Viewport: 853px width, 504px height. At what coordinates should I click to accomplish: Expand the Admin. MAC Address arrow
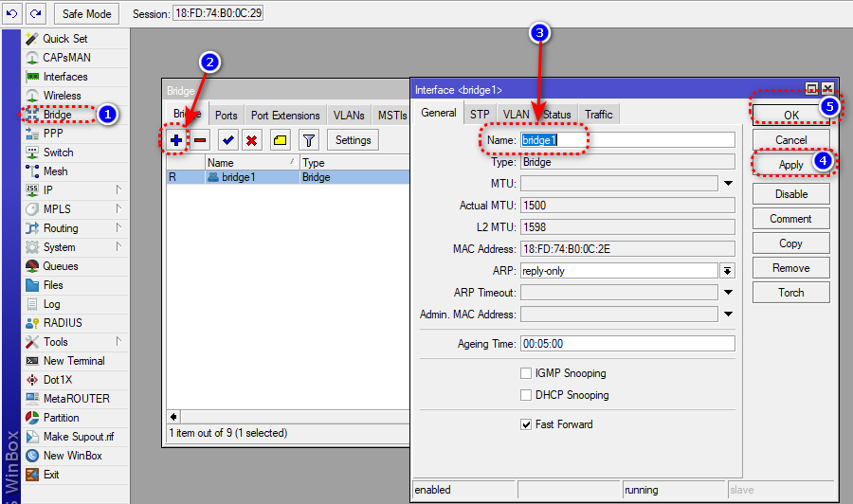728,315
